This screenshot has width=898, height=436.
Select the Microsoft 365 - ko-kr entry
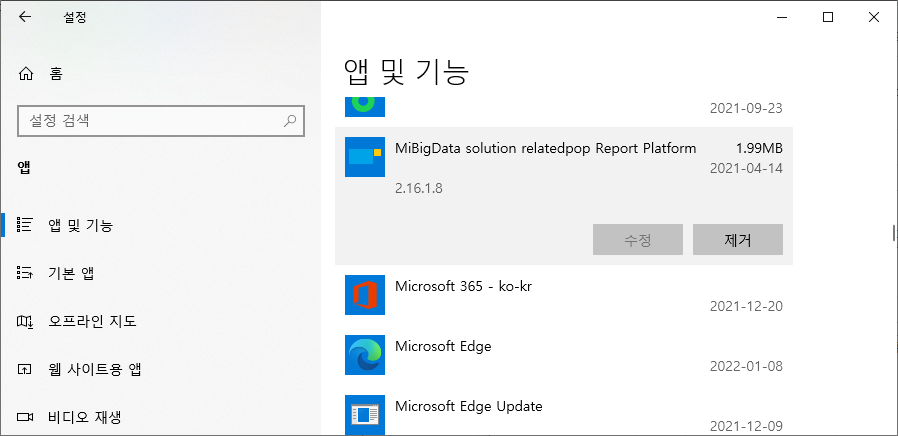pos(463,285)
